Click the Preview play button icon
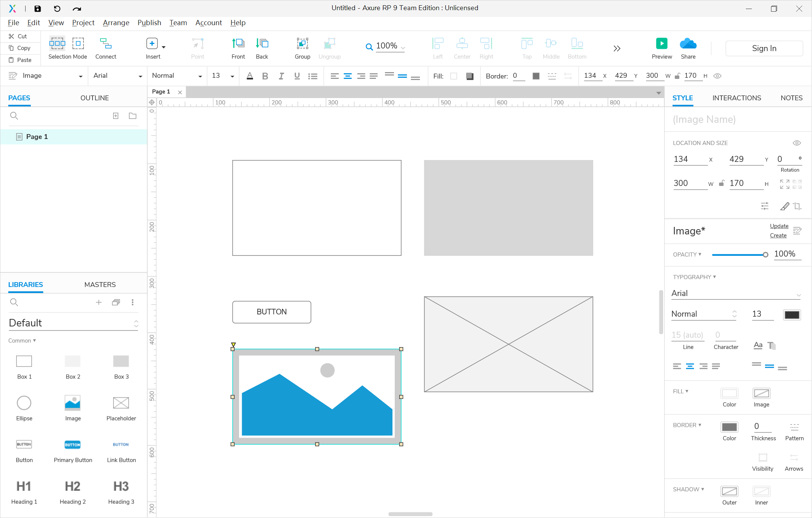This screenshot has width=812, height=518. click(x=661, y=44)
